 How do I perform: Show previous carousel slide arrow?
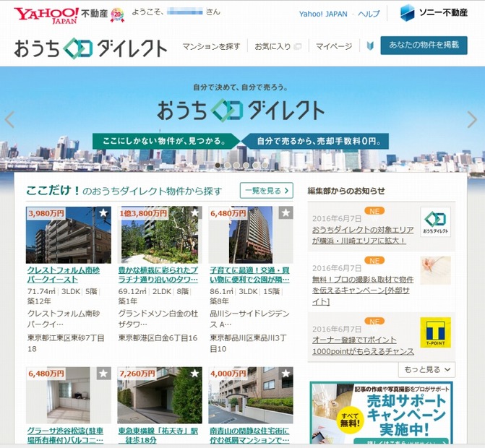coord(9,119)
